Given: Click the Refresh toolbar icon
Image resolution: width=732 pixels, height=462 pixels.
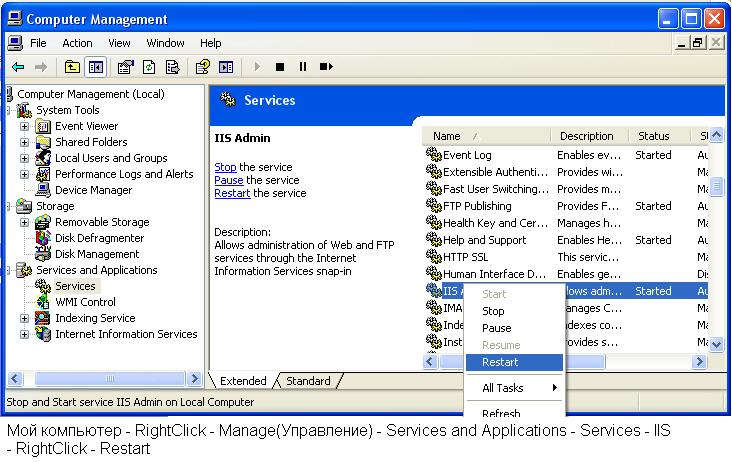Looking at the screenshot, I should (x=149, y=67).
